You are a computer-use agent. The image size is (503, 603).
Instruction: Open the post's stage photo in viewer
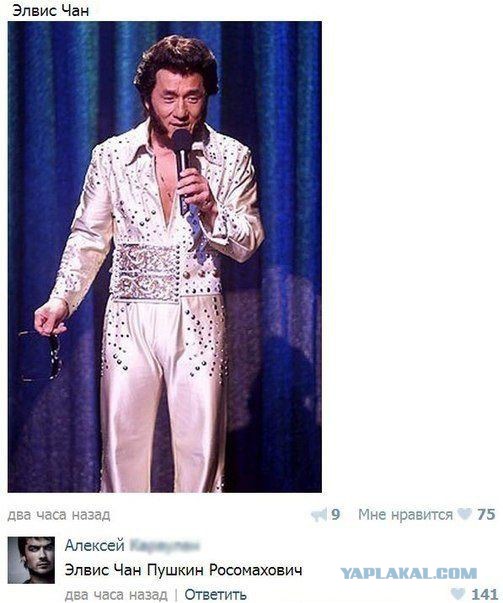pos(165,257)
